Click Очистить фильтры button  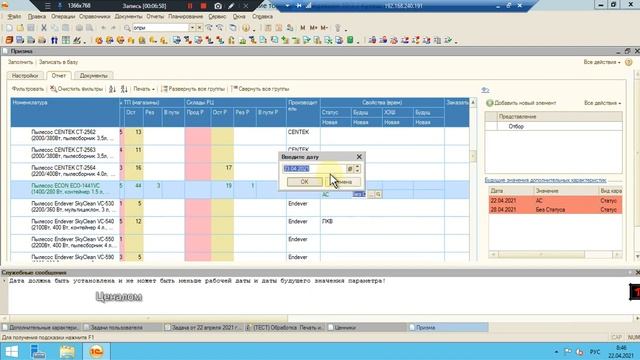point(77,89)
